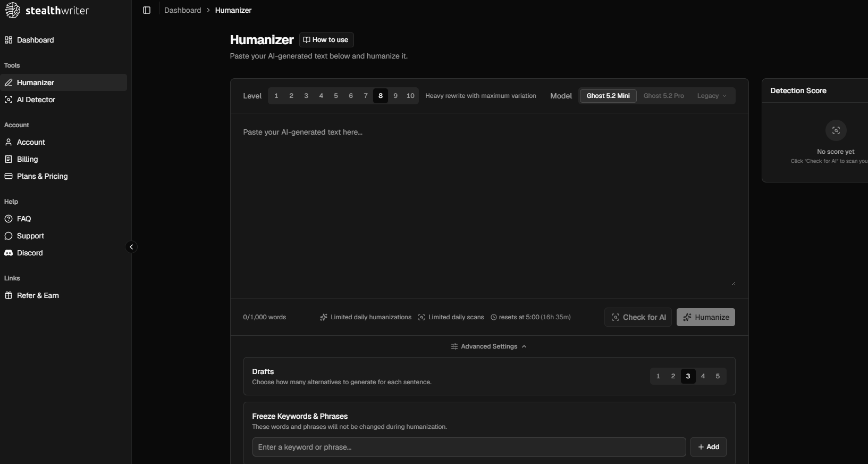Click the Detection Score heading
868x464 pixels.
[798, 90]
